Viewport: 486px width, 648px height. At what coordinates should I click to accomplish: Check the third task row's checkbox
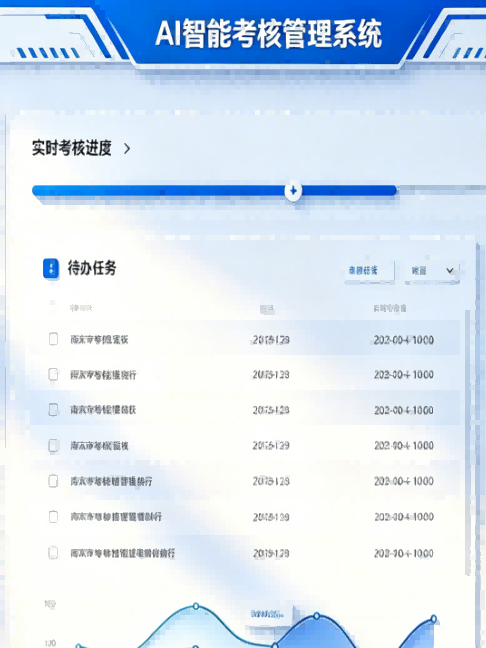pos(53,410)
